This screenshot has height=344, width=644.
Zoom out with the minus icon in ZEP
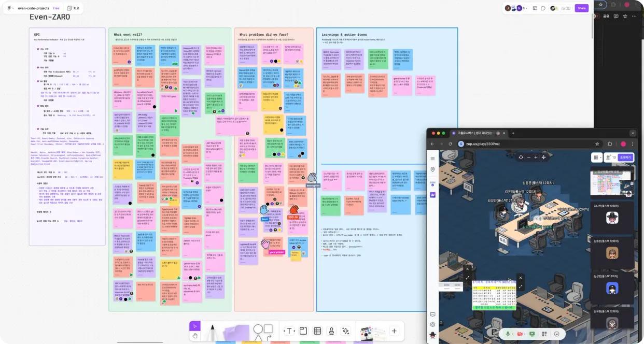(x=529, y=157)
